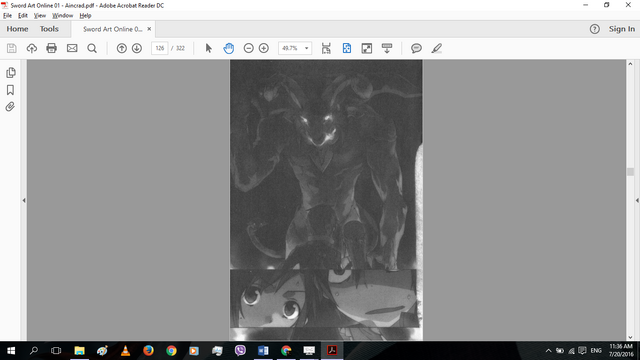Viewport: 640px width, 360px height.
Task: Open Page Thumbnails panel
Action: coord(11,73)
